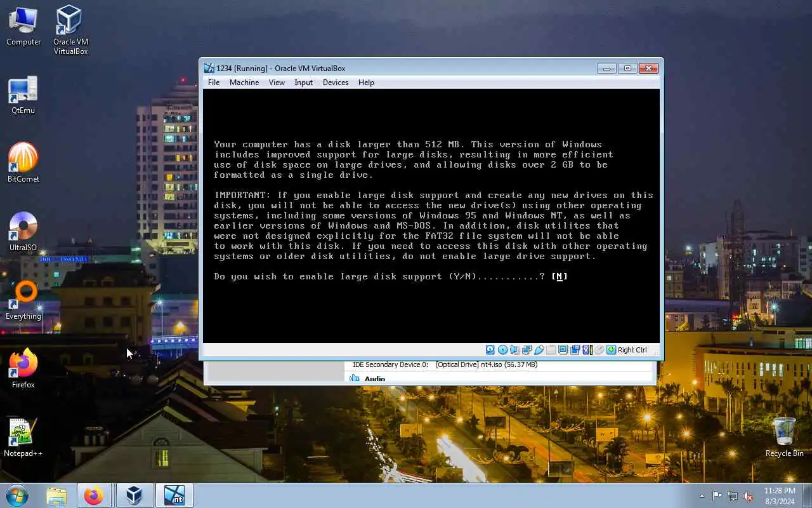Image resolution: width=812 pixels, height=508 pixels.
Task: Select the BitComet desktop shortcut
Action: pyautogui.click(x=23, y=163)
